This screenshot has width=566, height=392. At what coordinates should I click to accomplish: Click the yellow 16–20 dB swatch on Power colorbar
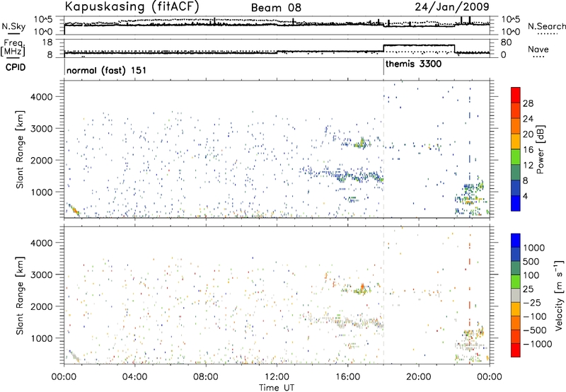pyautogui.click(x=516, y=141)
